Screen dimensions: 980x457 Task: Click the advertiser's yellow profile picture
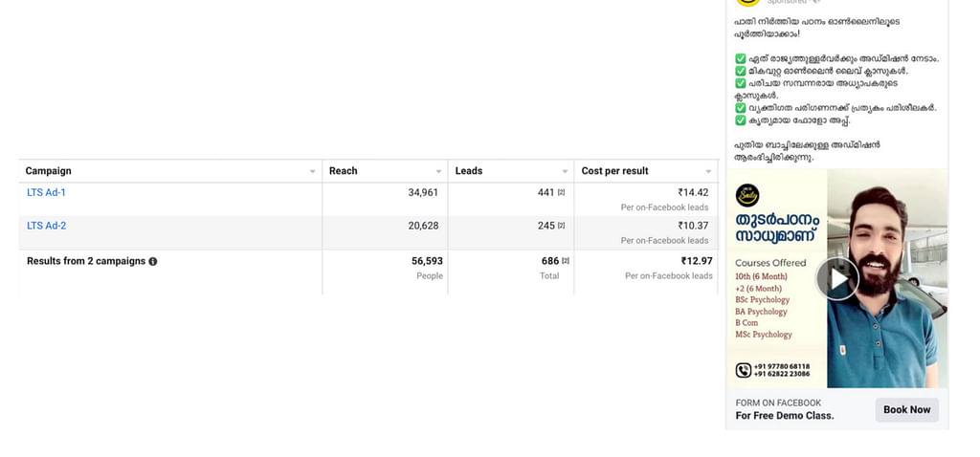(x=747, y=3)
